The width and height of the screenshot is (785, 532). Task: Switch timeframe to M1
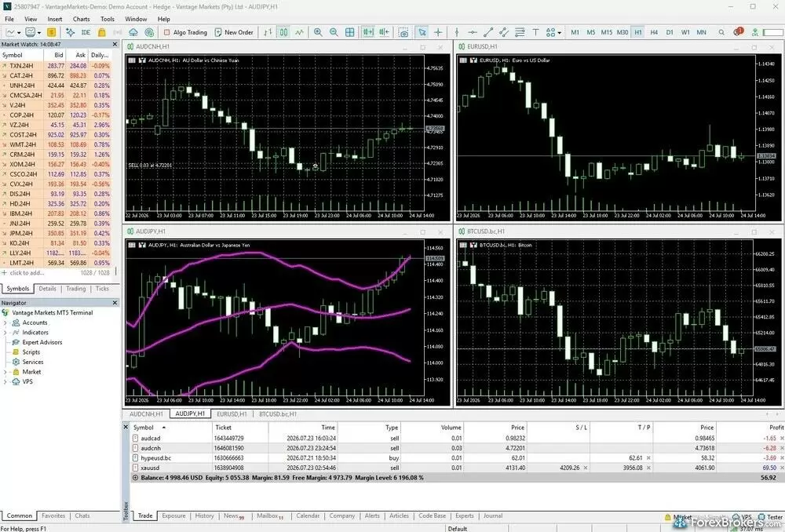click(x=575, y=32)
